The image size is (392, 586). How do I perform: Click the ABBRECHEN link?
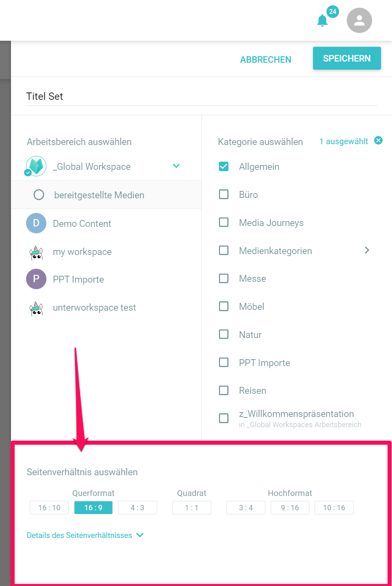coord(265,60)
